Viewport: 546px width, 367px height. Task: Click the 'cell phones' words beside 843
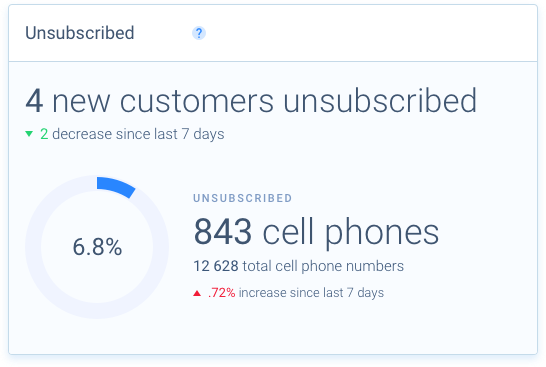pos(351,233)
